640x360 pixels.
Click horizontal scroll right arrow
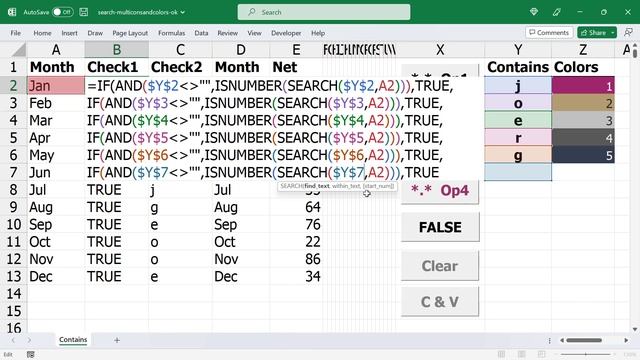626,340
